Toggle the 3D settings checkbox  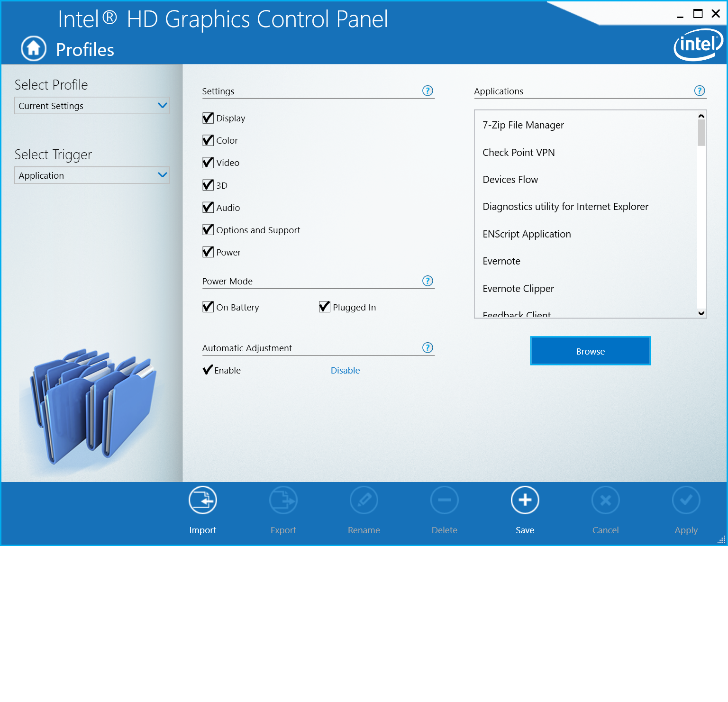click(208, 185)
